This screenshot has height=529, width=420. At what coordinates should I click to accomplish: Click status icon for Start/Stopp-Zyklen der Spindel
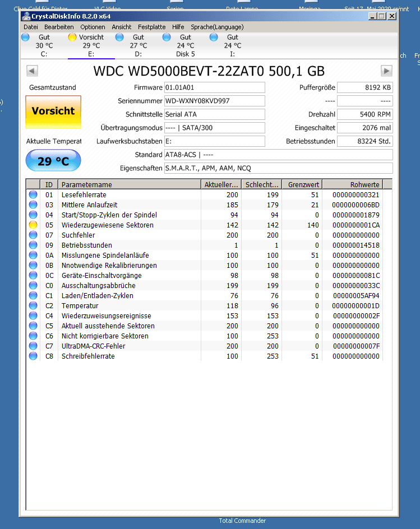pos(33,215)
